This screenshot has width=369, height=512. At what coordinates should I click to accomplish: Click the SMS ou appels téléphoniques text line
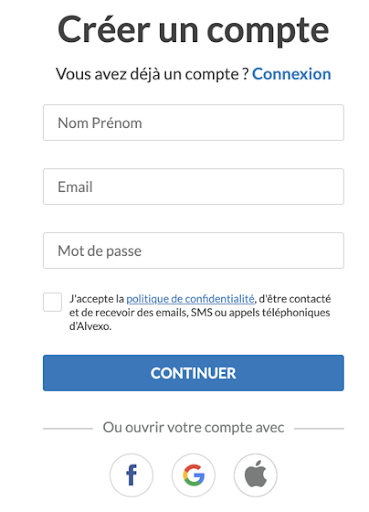(x=260, y=313)
